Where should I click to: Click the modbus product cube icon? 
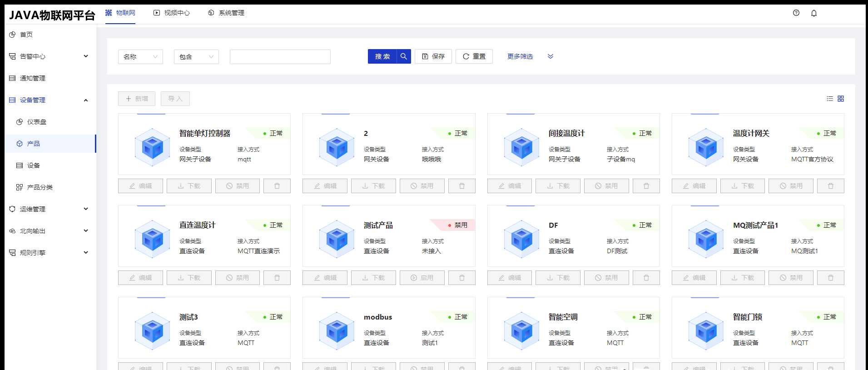(337, 330)
